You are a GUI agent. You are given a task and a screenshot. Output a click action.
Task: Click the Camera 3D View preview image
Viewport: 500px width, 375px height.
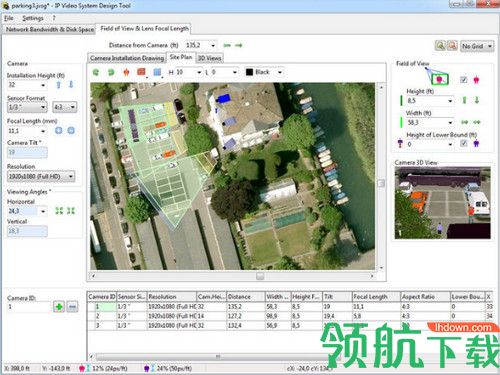pos(442,203)
